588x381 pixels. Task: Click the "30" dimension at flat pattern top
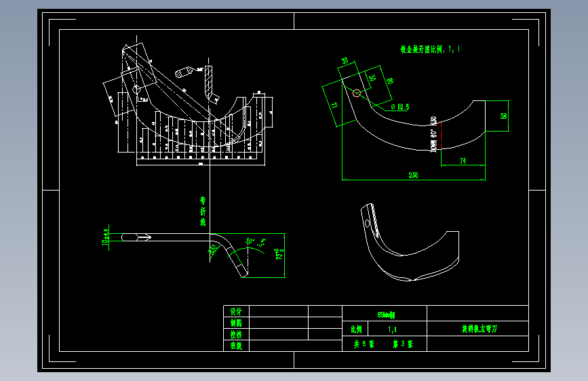[x=345, y=61]
